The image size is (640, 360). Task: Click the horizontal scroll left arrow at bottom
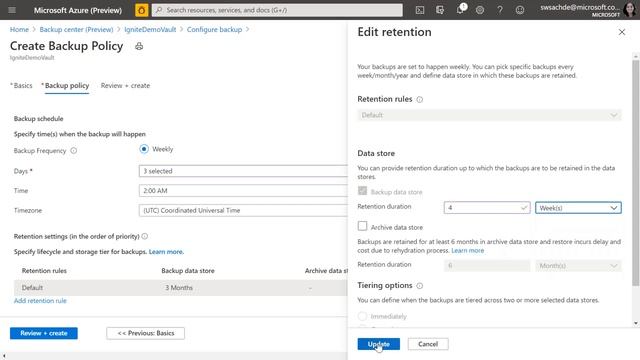[x=4, y=356]
